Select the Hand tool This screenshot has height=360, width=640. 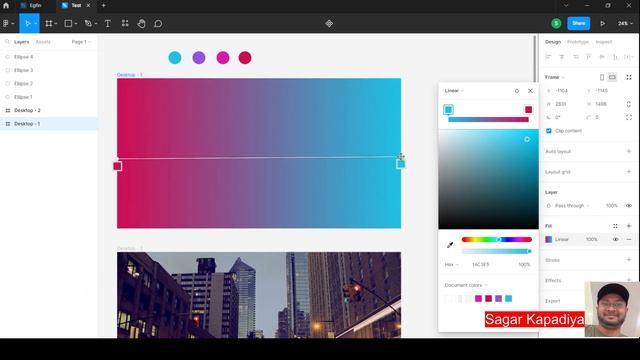click(x=141, y=24)
